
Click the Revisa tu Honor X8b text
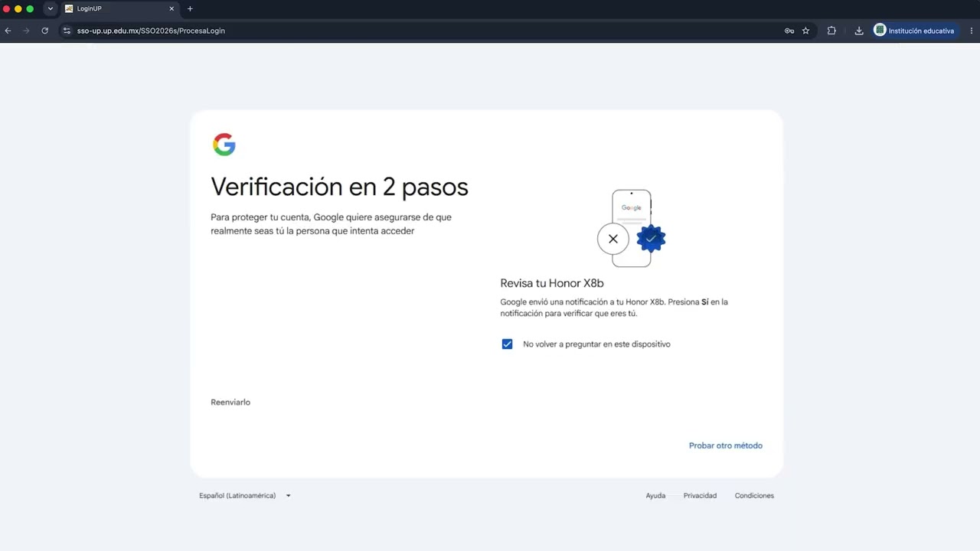(552, 283)
